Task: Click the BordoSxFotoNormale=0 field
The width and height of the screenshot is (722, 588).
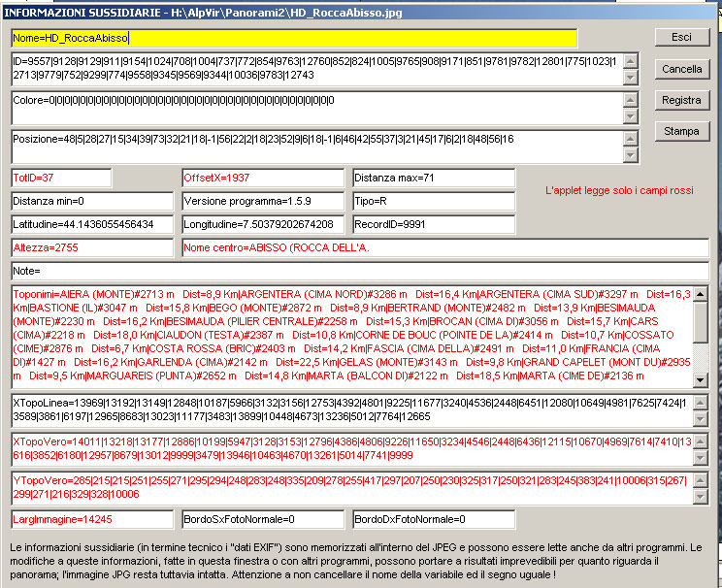Action: [x=263, y=519]
